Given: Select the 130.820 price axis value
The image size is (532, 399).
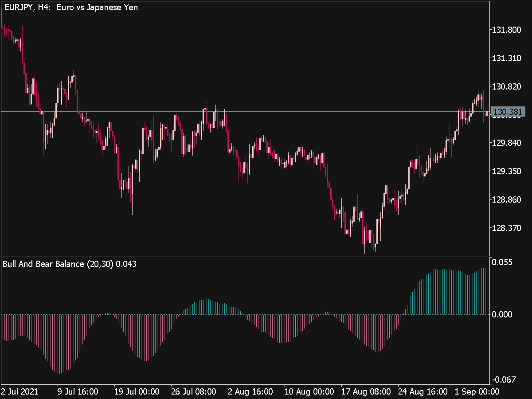Looking at the screenshot, I should pyautogui.click(x=507, y=86).
